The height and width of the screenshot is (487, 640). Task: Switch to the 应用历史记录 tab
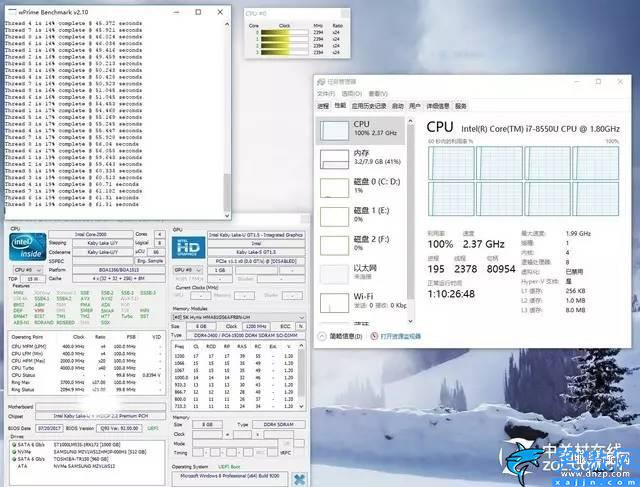click(x=369, y=106)
